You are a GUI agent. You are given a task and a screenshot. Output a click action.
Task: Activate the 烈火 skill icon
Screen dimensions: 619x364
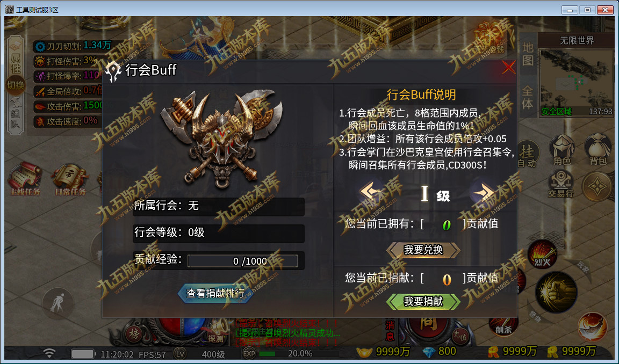[543, 254]
